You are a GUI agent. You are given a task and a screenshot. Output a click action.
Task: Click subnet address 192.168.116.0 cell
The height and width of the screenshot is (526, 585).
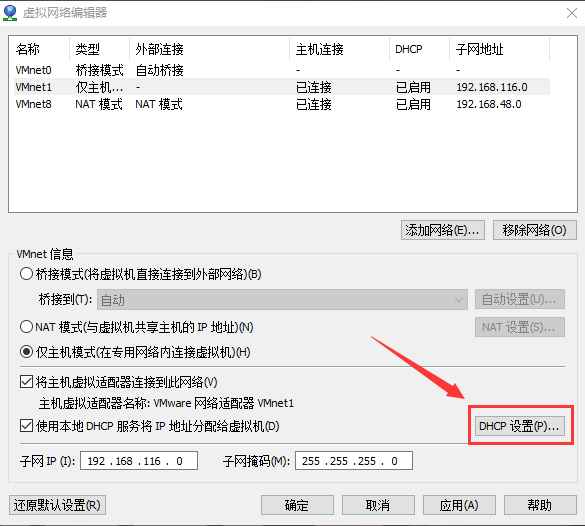click(x=492, y=87)
